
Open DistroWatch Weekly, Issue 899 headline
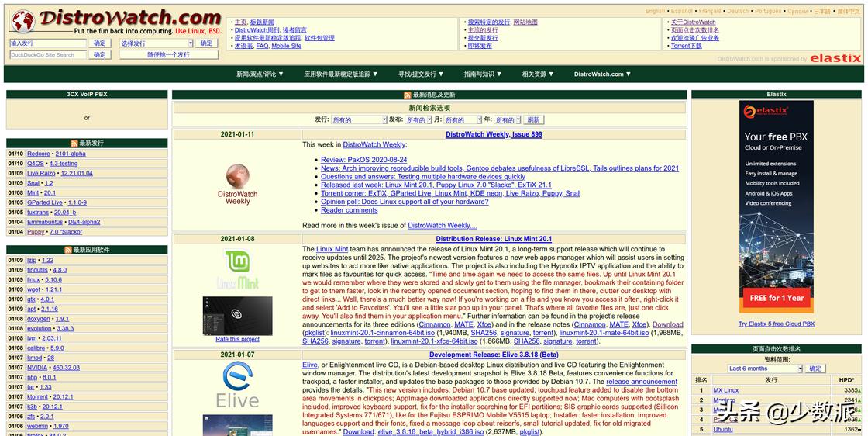tap(494, 134)
